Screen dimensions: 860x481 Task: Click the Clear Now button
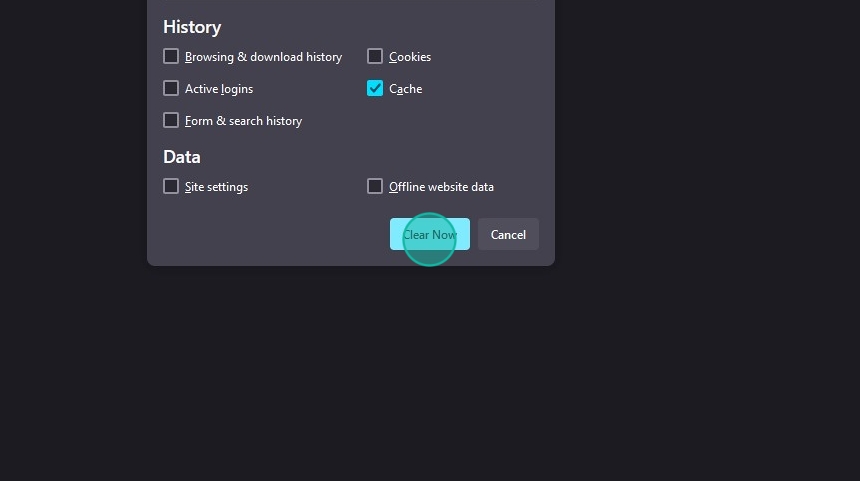[x=429, y=234]
